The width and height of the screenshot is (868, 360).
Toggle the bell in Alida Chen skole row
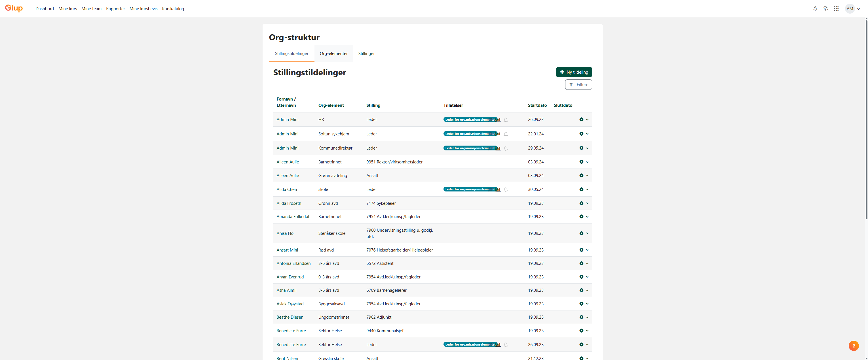(x=505, y=189)
